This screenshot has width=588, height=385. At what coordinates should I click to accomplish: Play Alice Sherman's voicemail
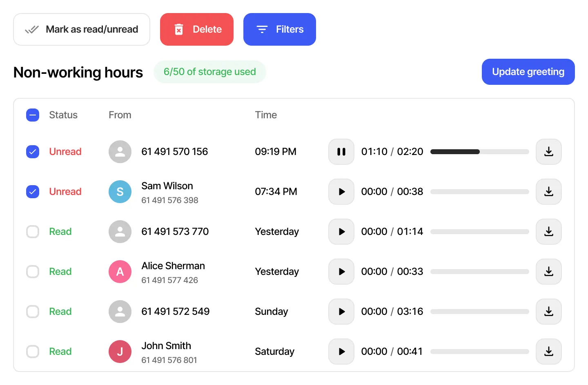point(341,272)
